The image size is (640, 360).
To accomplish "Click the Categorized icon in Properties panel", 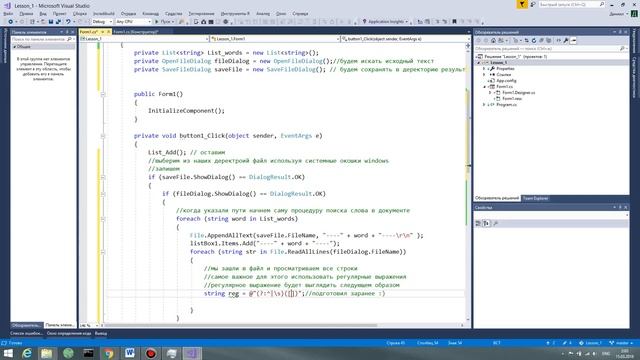I will (478, 223).
